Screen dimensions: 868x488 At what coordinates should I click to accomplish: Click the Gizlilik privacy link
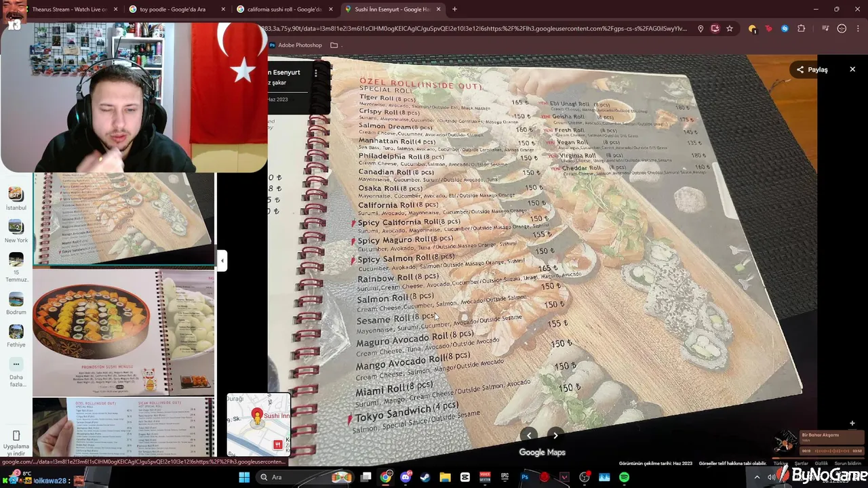tap(821, 464)
